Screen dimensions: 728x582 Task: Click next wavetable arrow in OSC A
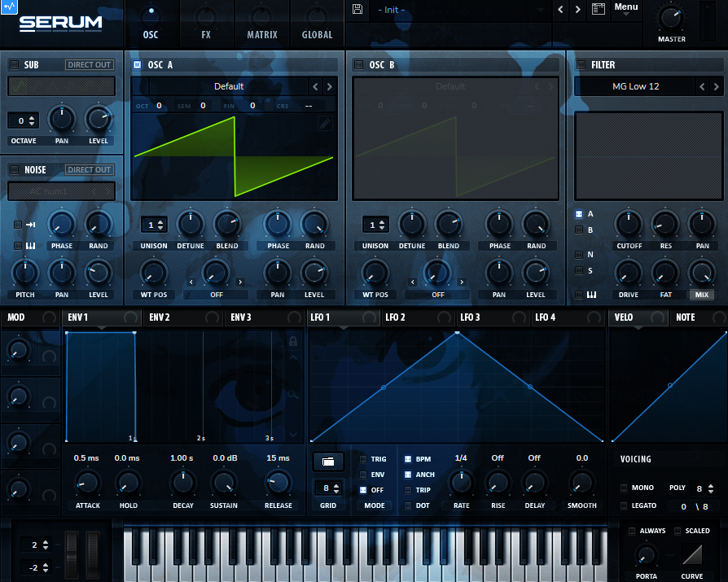click(330, 87)
